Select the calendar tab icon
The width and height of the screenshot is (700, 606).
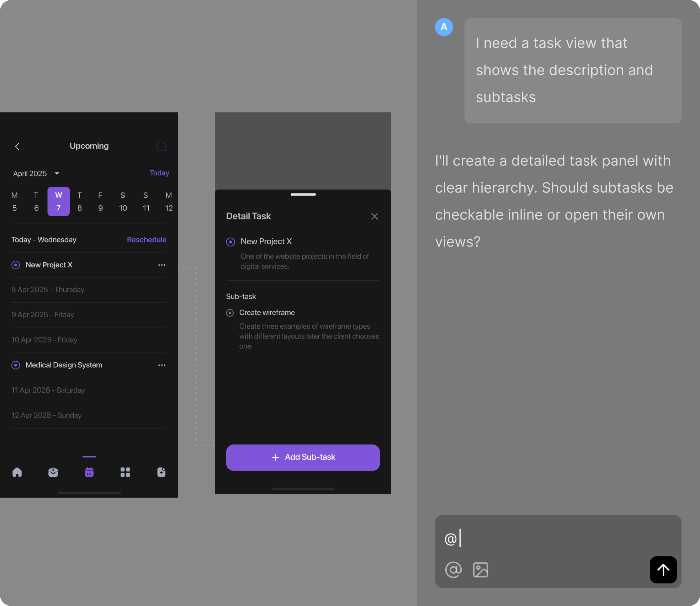[89, 472]
